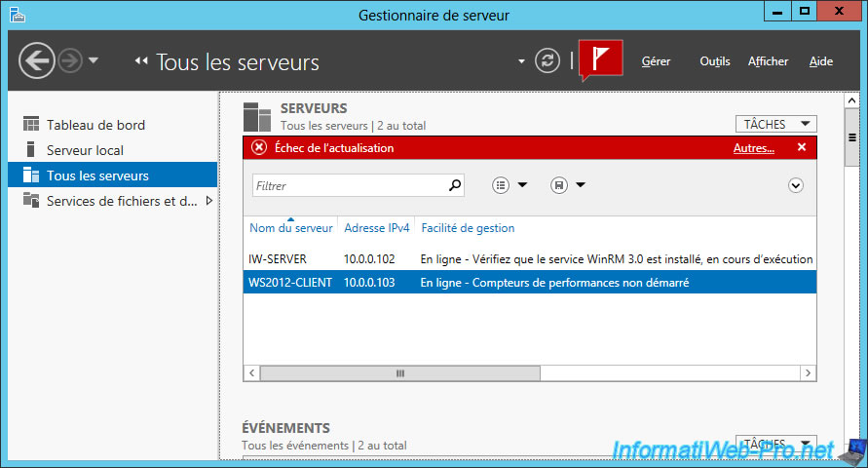The height and width of the screenshot is (468, 868).
Task: Select Tous les serveurs in the sidebar
Action: pos(112,175)
